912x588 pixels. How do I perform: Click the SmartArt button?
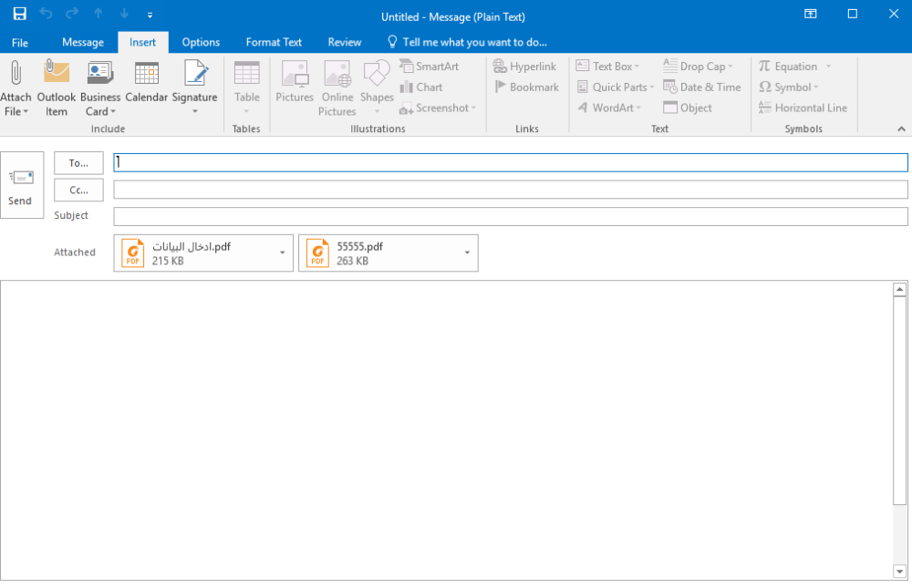430,67
